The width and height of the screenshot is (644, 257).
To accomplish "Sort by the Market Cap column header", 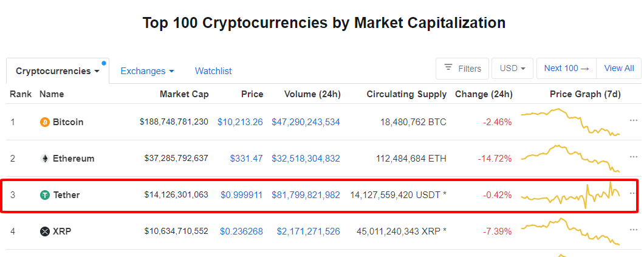I will coord(184,94).
